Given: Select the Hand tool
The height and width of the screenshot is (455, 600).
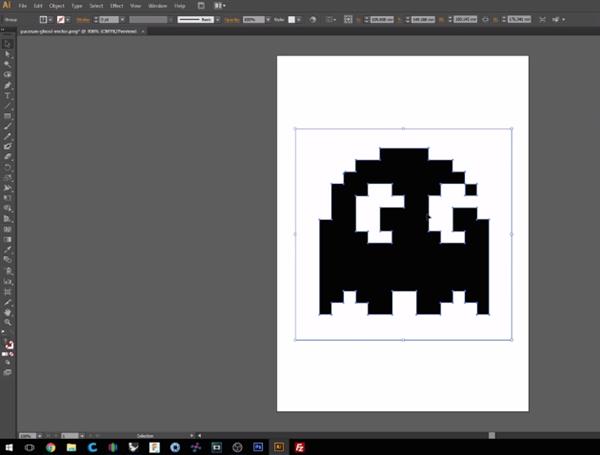Looking at the screenshot, I should [7, 312].
